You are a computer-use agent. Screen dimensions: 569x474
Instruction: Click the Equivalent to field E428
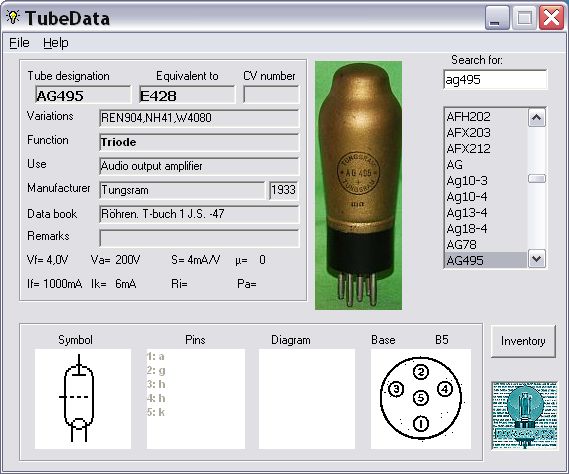point(187,95)
